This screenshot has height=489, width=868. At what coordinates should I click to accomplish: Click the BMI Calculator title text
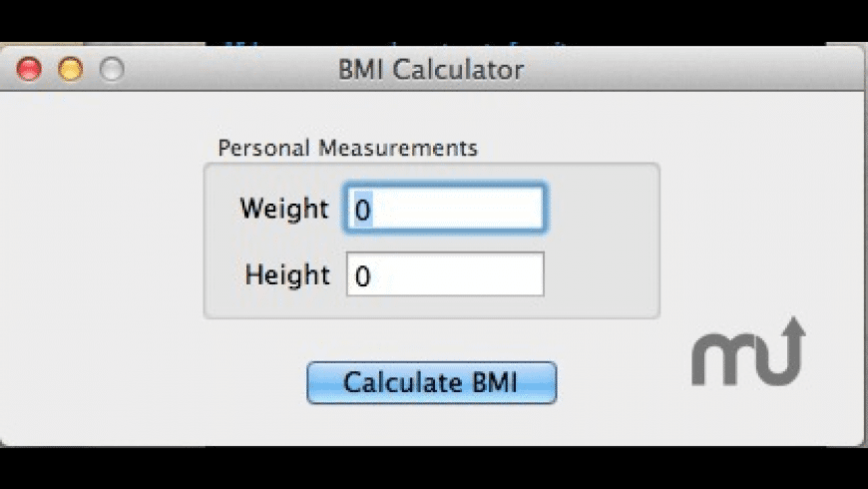(x=431, y=70)
